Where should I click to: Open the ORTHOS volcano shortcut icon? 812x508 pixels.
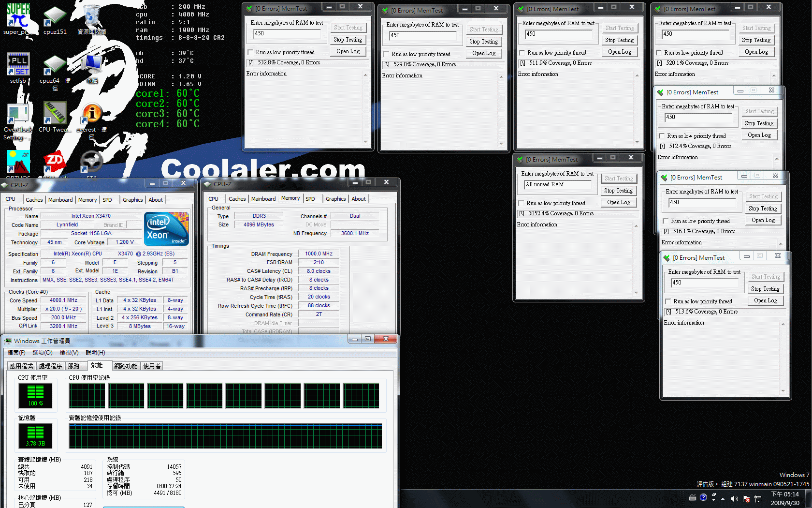(x=18, y=162)
